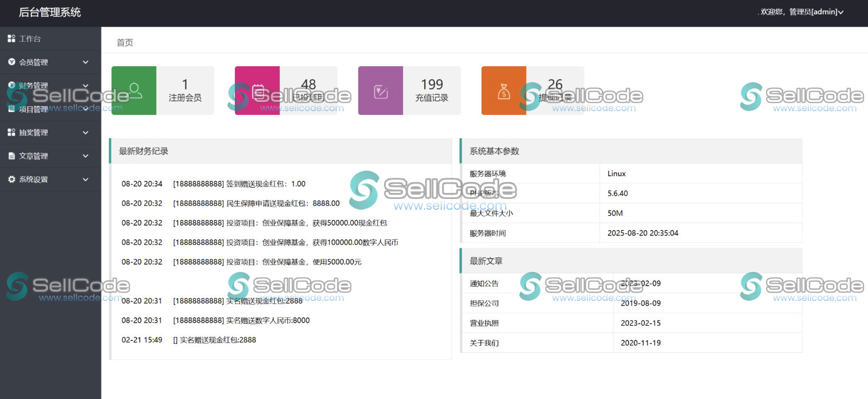This screenshot has width=868, height=399.
Task: Select 项目管理 in the sidebar menu
Action: pos(34,109)
